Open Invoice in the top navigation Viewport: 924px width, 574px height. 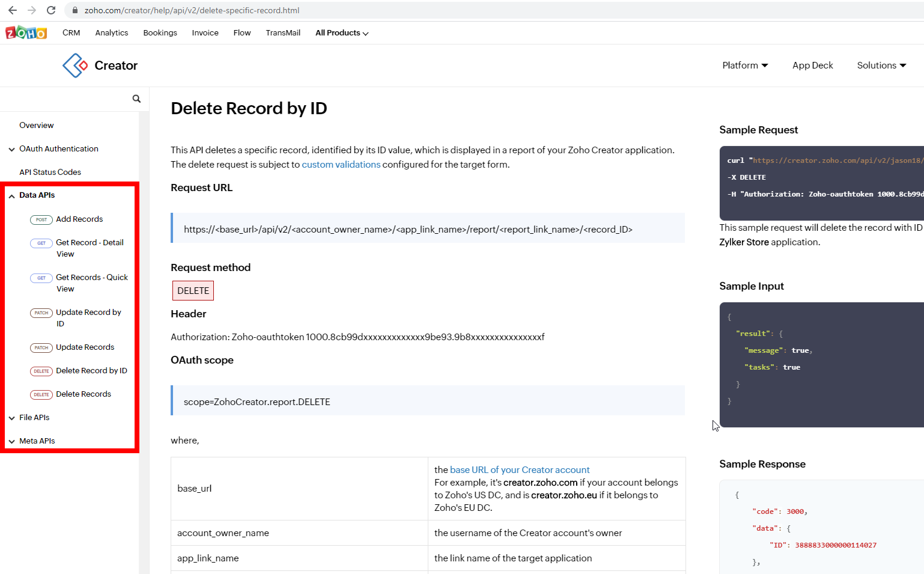205,33
